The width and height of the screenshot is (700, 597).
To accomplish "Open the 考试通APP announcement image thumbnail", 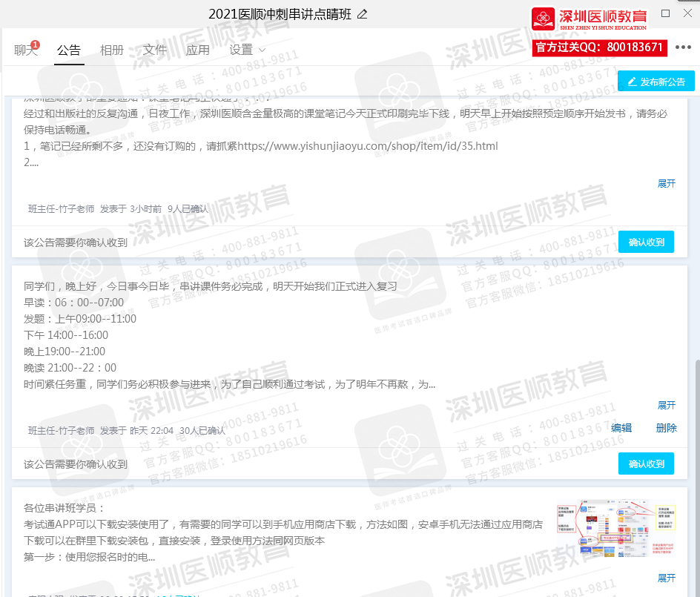I will (x=616, y=529).
